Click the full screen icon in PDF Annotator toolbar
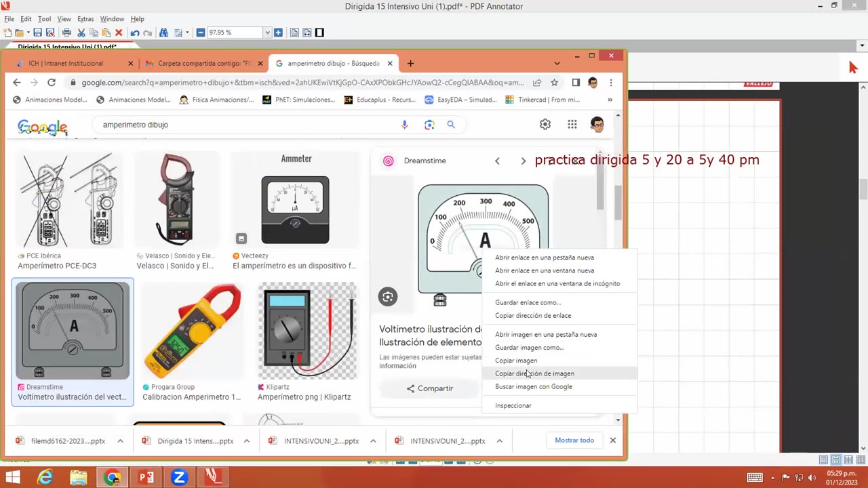This screenshot has height=488, width=868. pos(319,33)
